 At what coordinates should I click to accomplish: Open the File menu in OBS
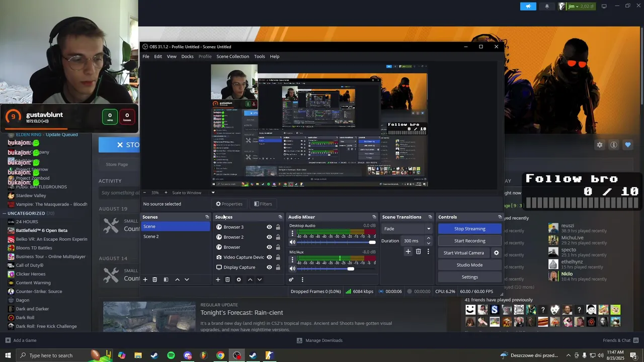pos(146,56)
